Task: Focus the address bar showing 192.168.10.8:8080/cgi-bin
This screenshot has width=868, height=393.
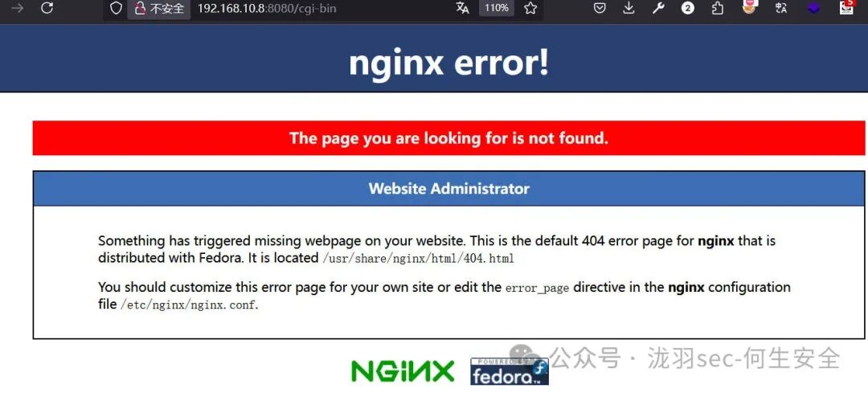Action: point(321,8)
